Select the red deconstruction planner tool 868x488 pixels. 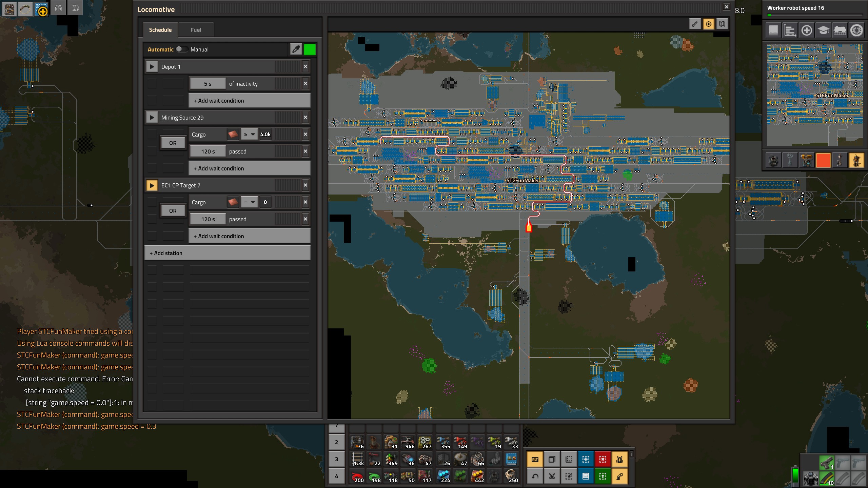603,460
